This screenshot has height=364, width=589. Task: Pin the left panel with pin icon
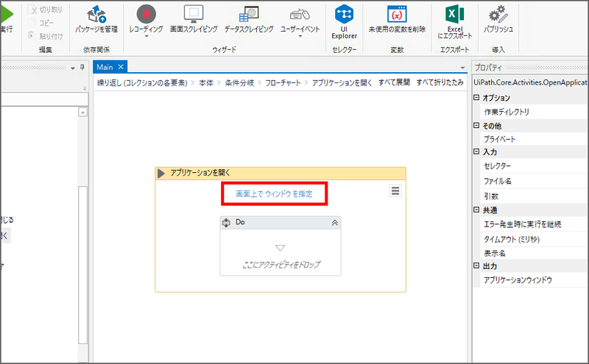click(x=82, y=68)
